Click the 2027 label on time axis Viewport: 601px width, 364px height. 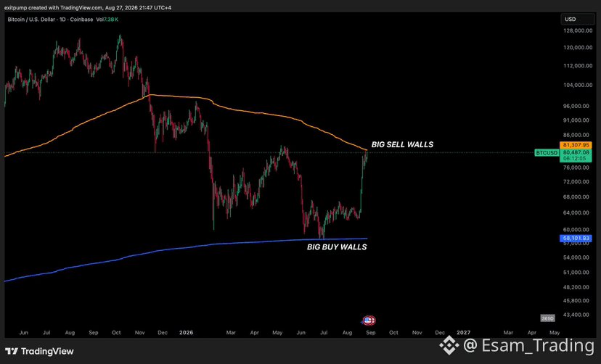pyautogui.click(x=463, y=332)
